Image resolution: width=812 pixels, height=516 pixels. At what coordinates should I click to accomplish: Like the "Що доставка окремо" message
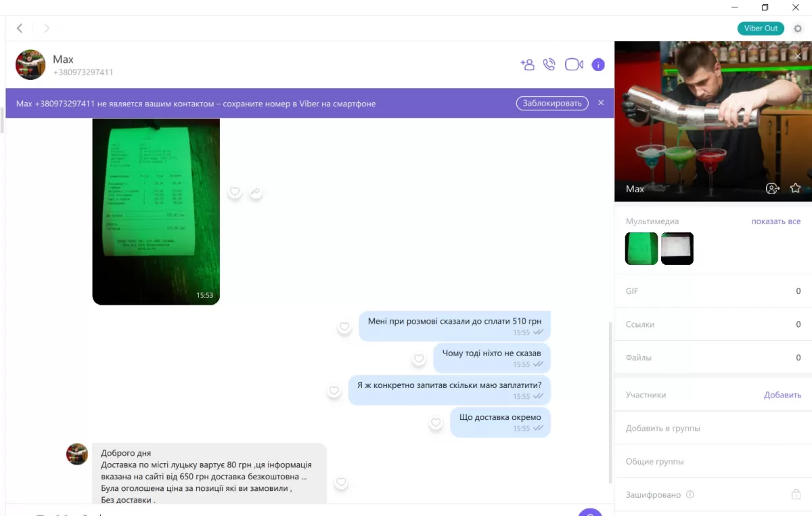(x=436, y=423)
